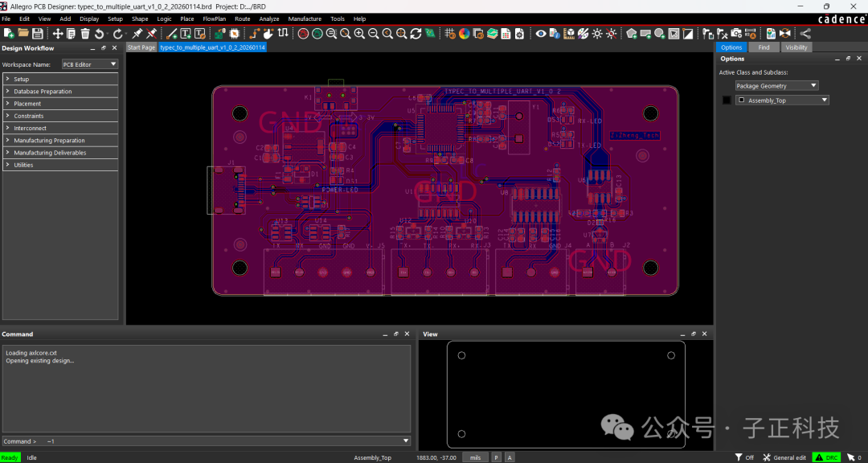The width and height of the screenshot is (868, 463).
Task: Switch to the Visibility tab
Action: pos(796,47)
